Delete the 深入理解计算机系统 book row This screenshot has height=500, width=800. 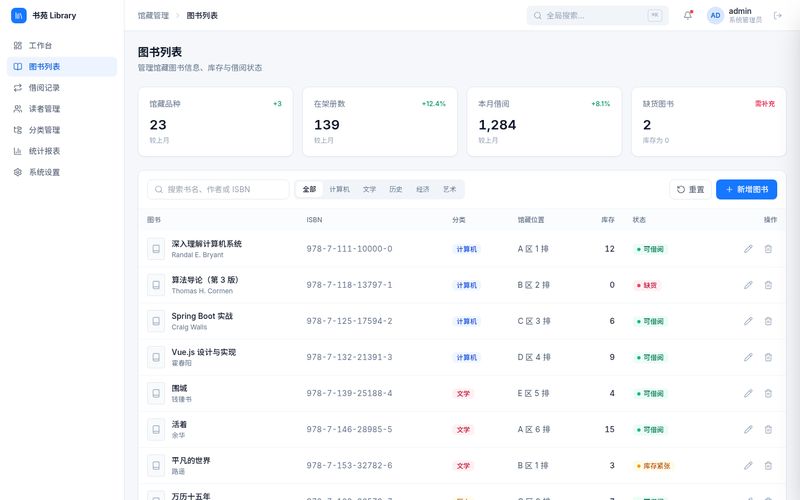(x=768, y=249)
